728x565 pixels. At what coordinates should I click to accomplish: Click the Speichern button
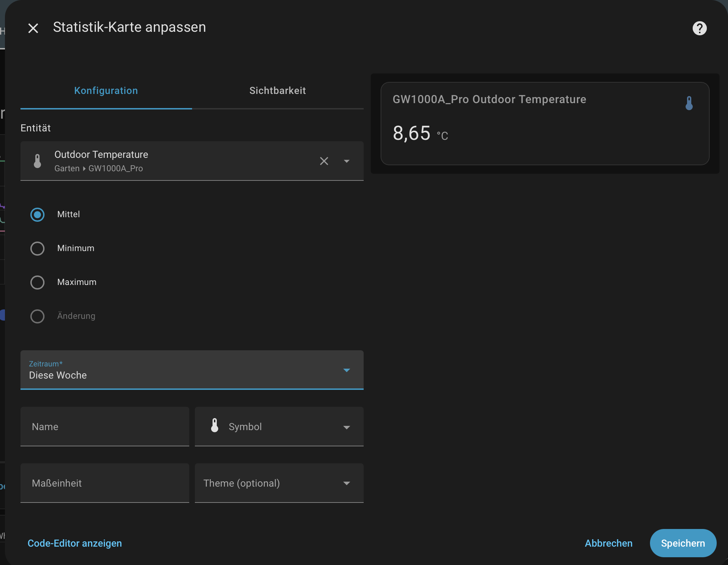[x=683, y=543]
